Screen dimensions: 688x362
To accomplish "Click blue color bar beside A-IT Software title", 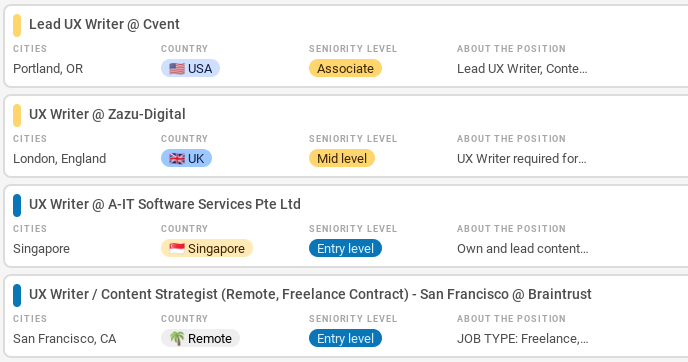I will click(x=17, y=205).
